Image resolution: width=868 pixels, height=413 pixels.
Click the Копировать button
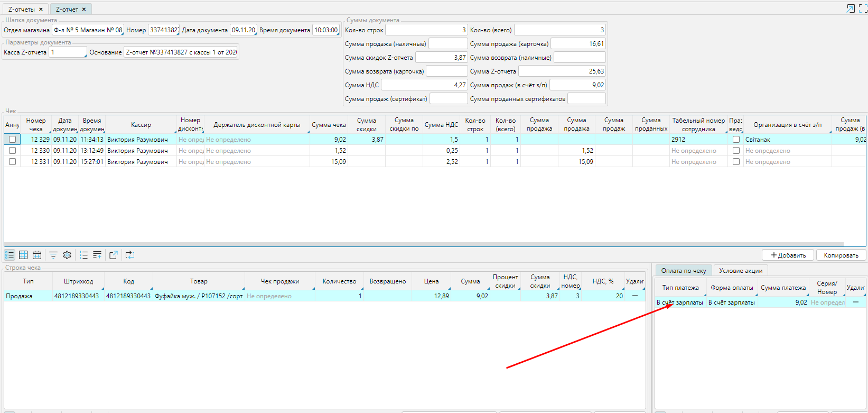click(x=841, y=255)
